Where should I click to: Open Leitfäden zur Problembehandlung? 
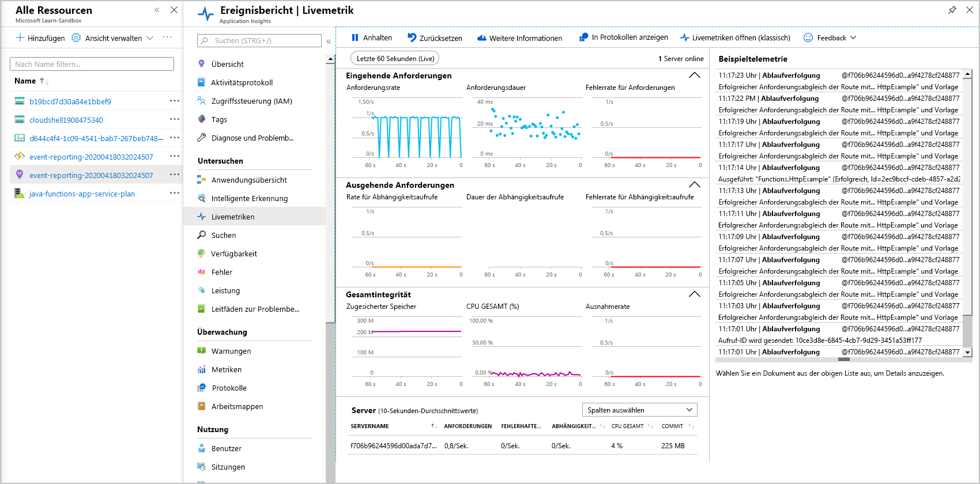tap(255, 309)
